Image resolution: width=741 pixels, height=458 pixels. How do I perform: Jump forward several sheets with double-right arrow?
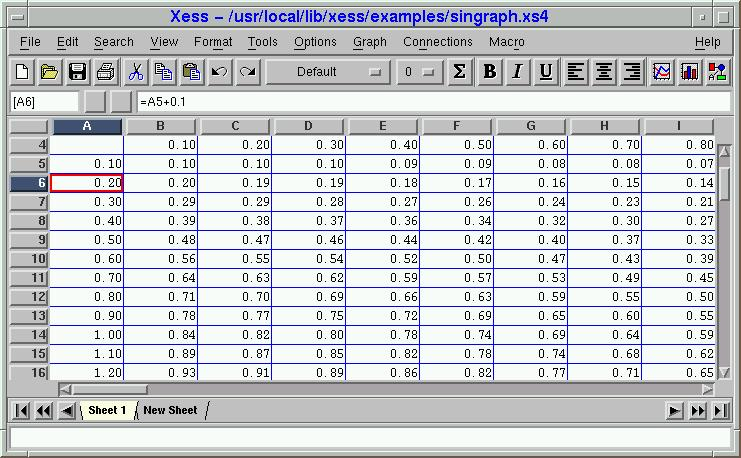pyautogui.click(x=698, y=411)
